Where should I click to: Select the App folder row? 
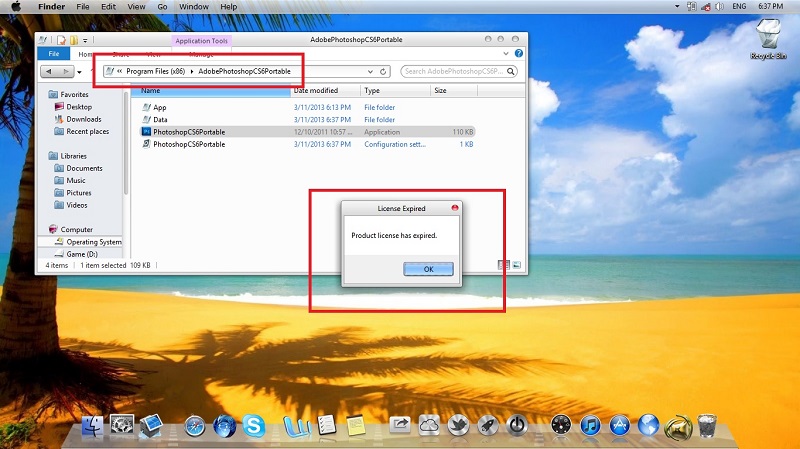308,107
